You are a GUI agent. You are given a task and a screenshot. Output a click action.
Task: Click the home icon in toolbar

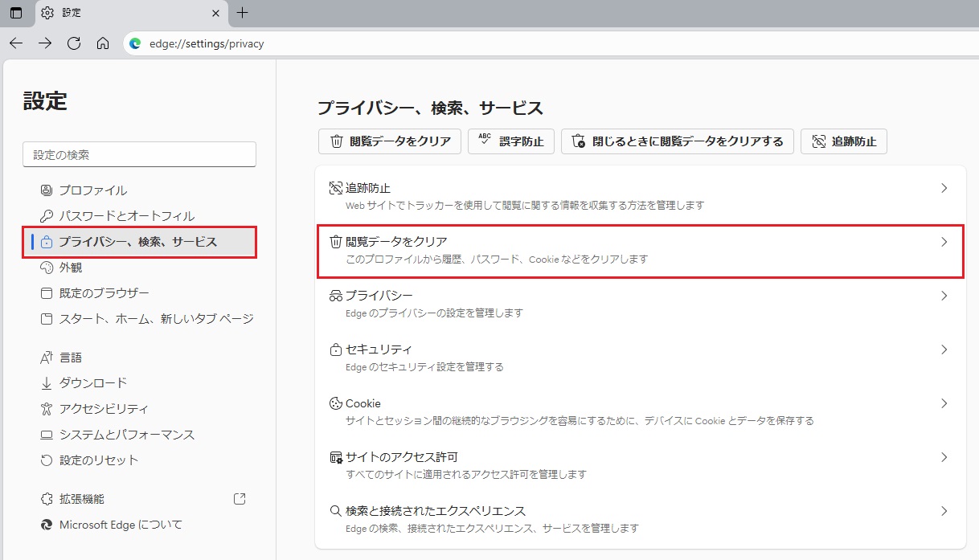point(103,43)
